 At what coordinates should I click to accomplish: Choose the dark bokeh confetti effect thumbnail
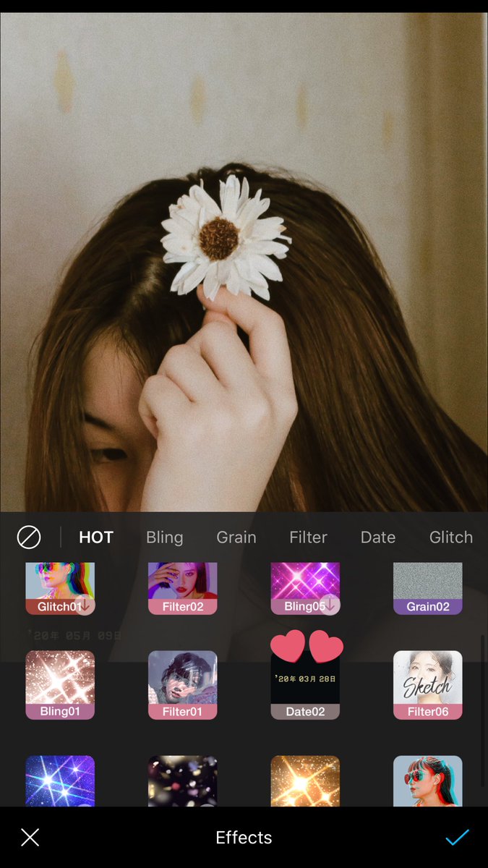183,781
